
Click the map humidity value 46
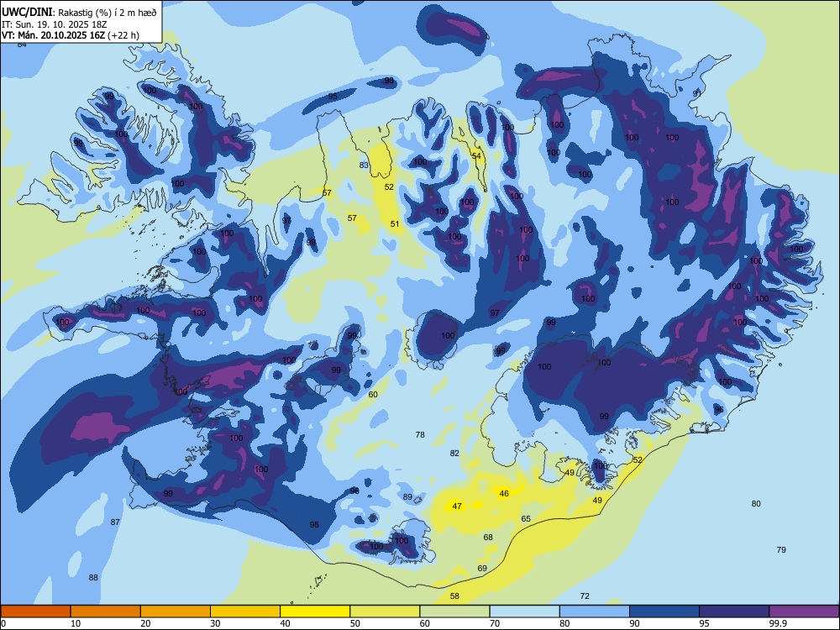504,493
